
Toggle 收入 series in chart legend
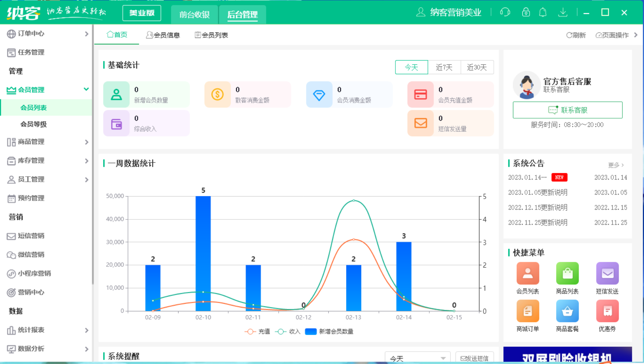tap(288, 332)
